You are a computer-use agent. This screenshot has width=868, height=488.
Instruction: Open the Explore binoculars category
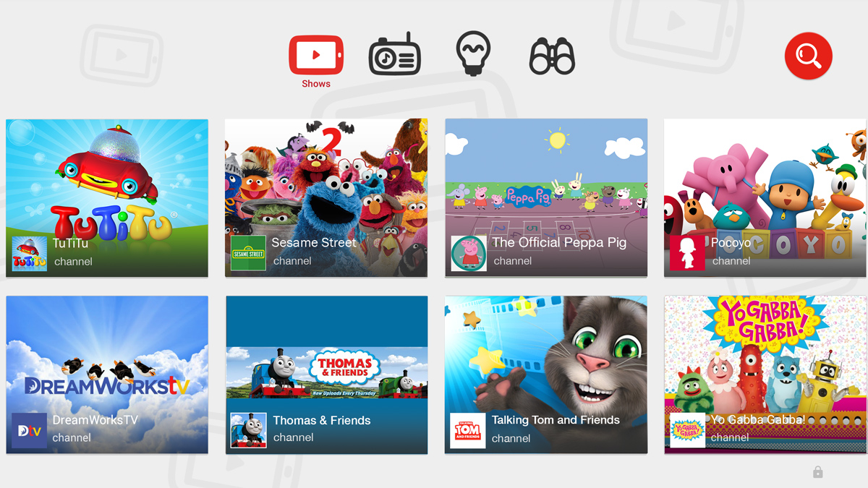(x=552, y=57)
